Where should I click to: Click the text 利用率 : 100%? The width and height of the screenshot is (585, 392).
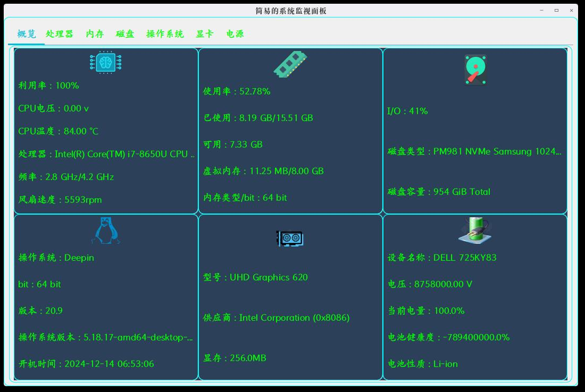click(x=48, y=86)
